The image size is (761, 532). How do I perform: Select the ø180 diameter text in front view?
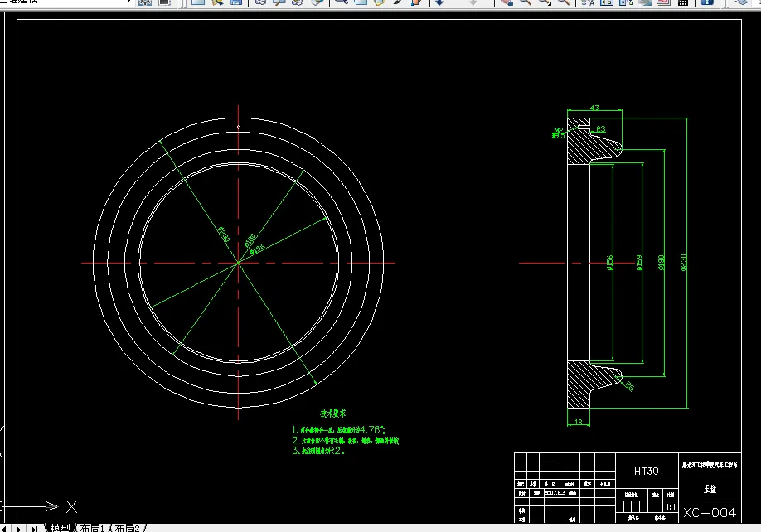click(250, 239)
